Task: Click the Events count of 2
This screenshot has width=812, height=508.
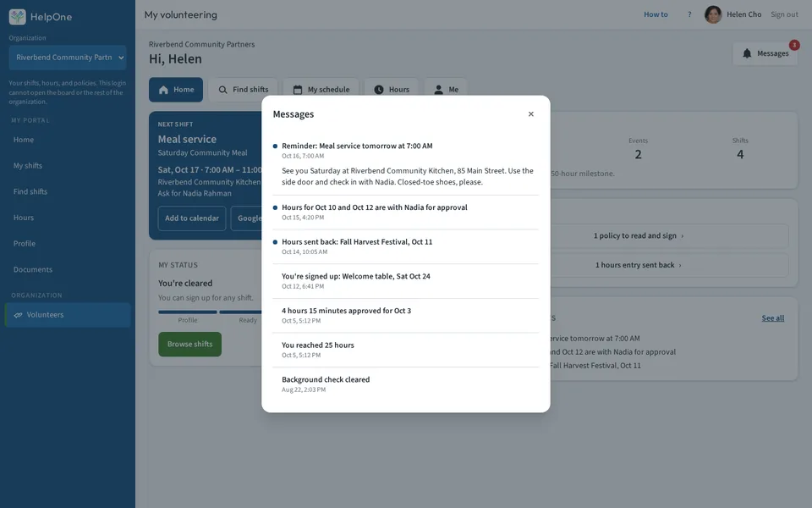Action: 638,154
